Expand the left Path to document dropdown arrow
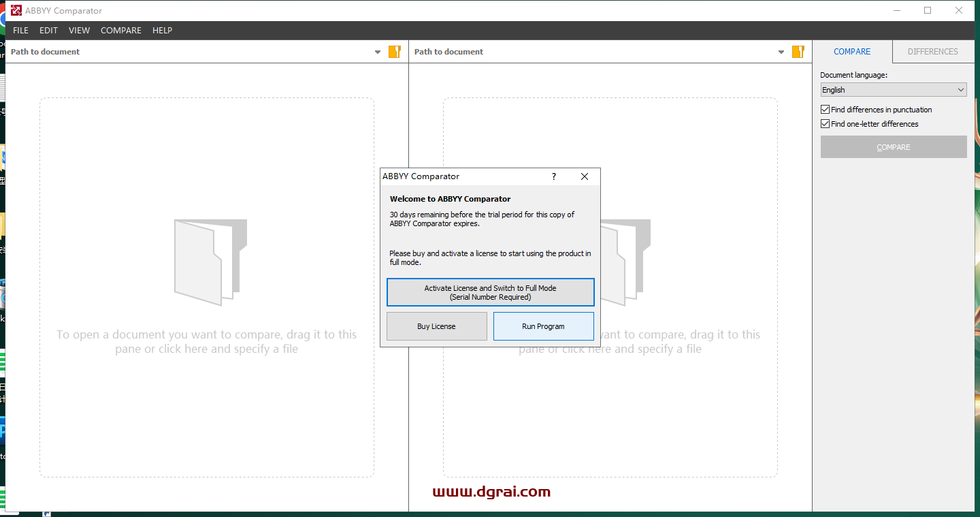The image size is (980, 517). tap(378, 52)
